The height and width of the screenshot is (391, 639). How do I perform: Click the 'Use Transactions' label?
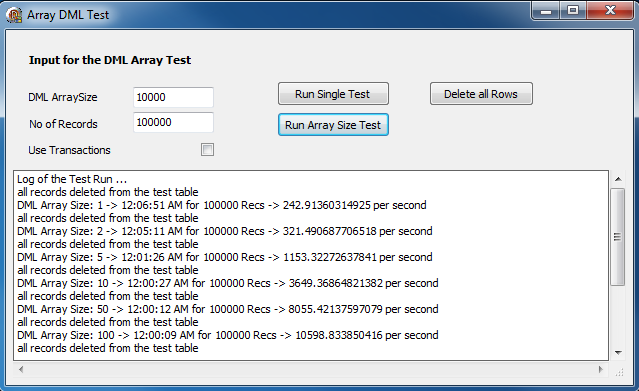click(69, 150)
